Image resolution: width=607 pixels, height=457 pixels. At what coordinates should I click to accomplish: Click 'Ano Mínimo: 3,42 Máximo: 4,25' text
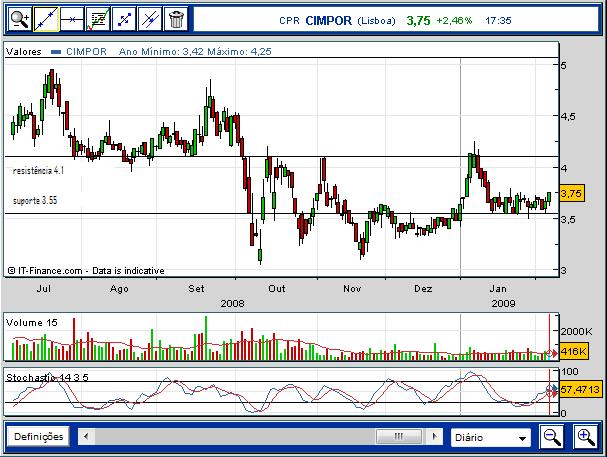[195, 51]
